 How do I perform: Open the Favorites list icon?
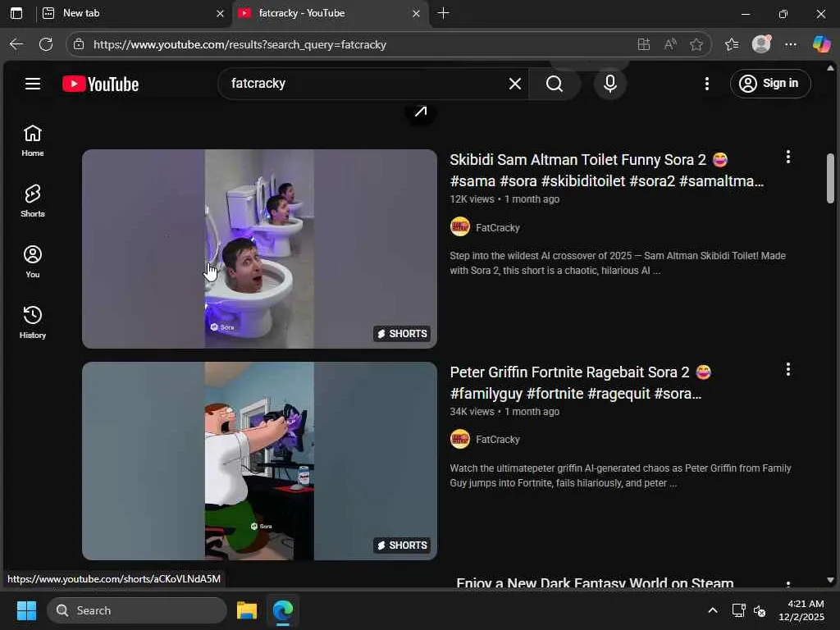pos(732,44)
